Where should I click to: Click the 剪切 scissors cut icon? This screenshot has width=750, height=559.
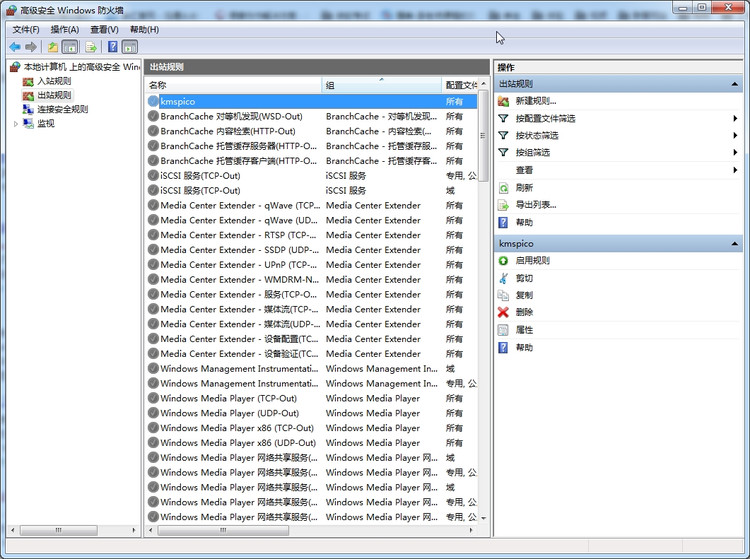click(504, 278)
